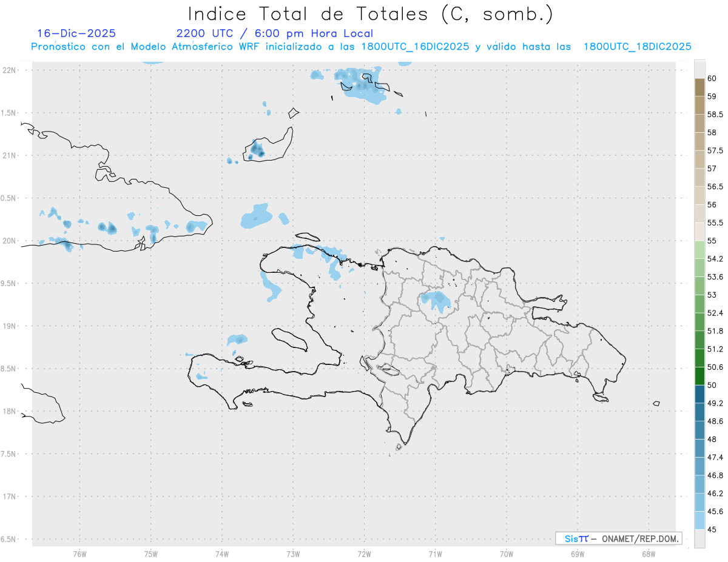Click the legend value "57.5"
Image resolution: width=728 pixels, height=562 pixels.
(715, 150)
